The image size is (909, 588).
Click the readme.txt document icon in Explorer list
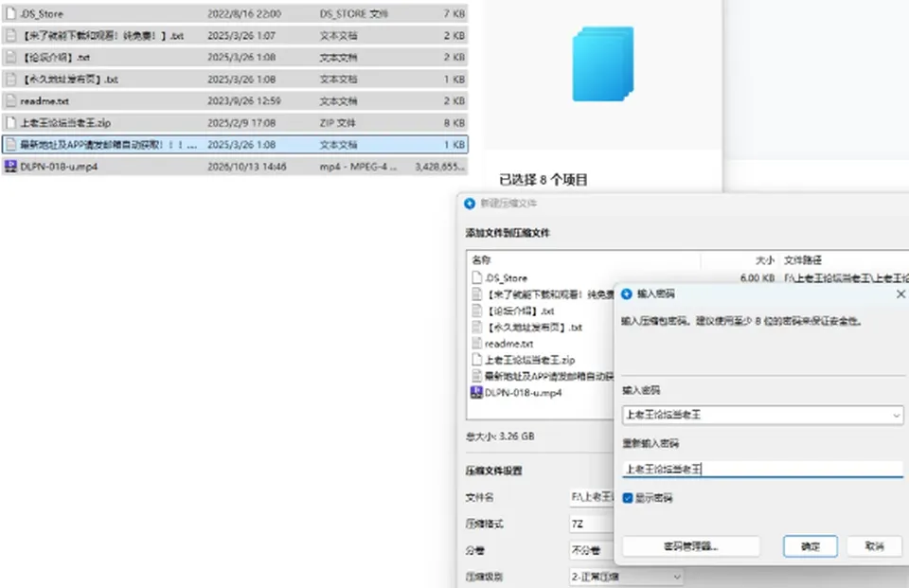click(x=10, y=101)
